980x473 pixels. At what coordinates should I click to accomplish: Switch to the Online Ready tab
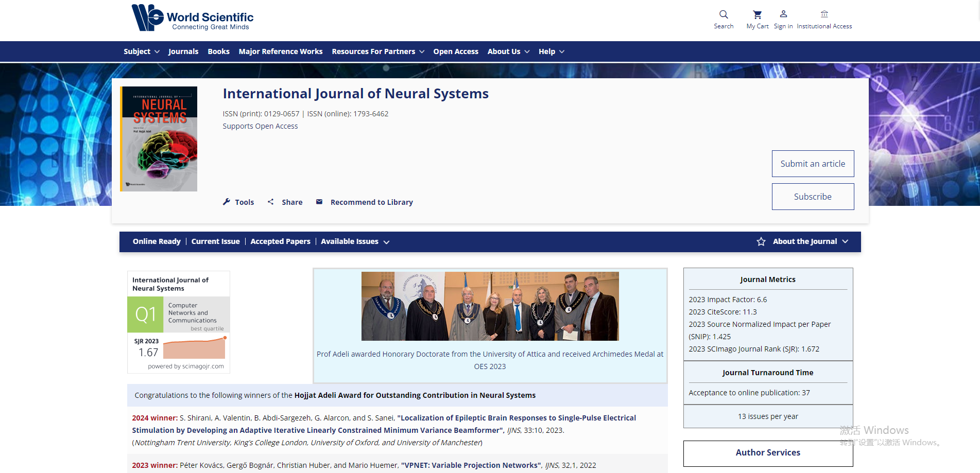click(157, 241)
